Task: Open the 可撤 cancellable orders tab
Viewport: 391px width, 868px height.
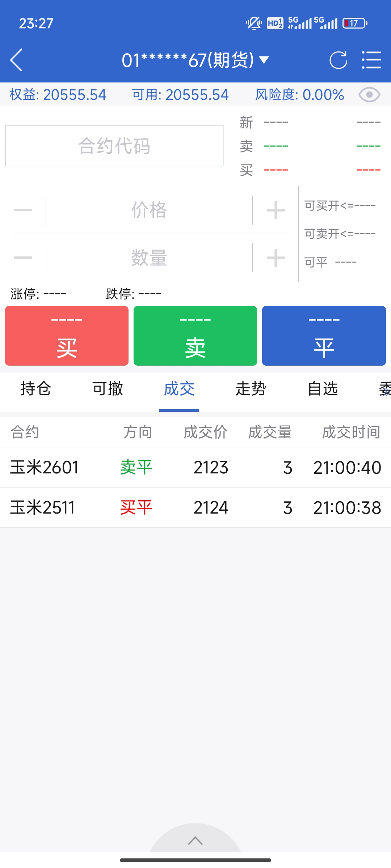Action: (108, 389)
